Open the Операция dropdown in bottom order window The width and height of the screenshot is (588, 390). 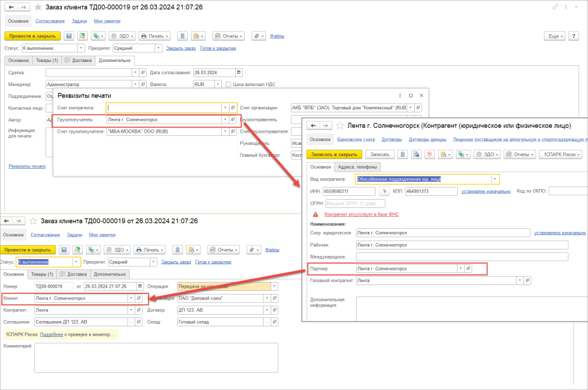[274, 286]
